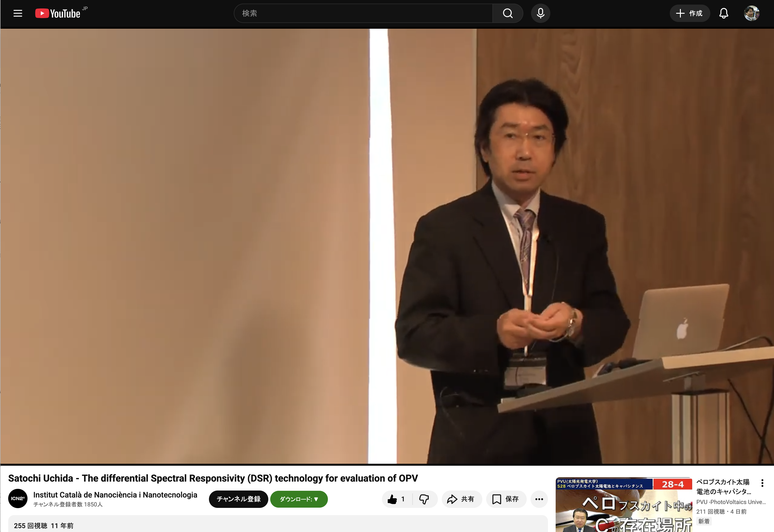Open recommended video's three-dot options menu
This screenshot has width=774, height=532.
tap(762, 483)
